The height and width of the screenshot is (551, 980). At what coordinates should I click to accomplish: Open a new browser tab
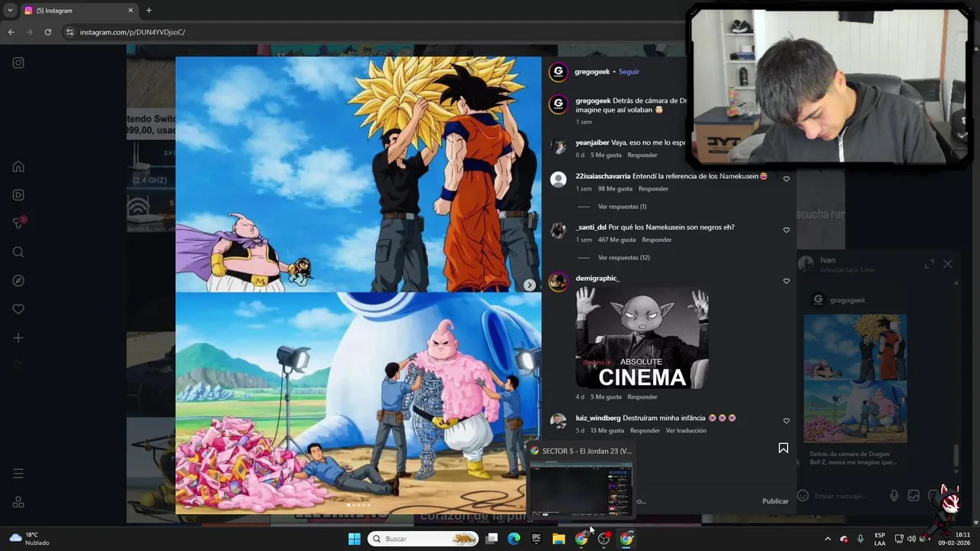149,11
